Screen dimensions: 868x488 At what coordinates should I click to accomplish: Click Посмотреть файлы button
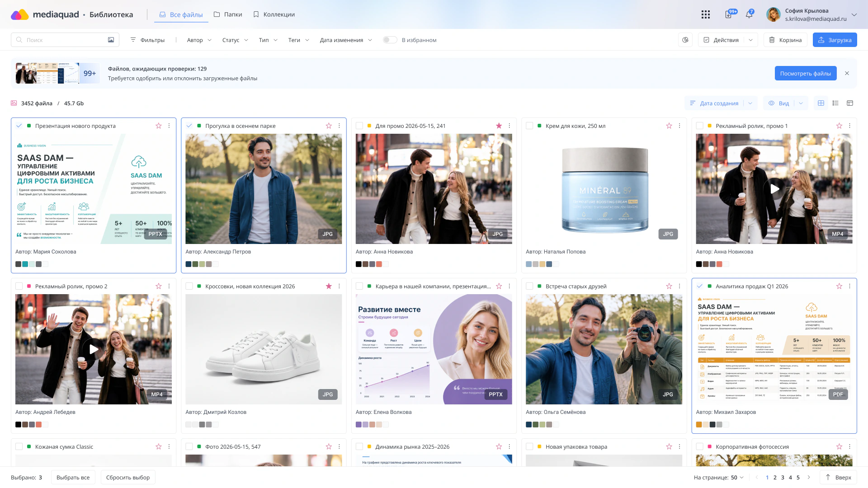pos(806,73)
